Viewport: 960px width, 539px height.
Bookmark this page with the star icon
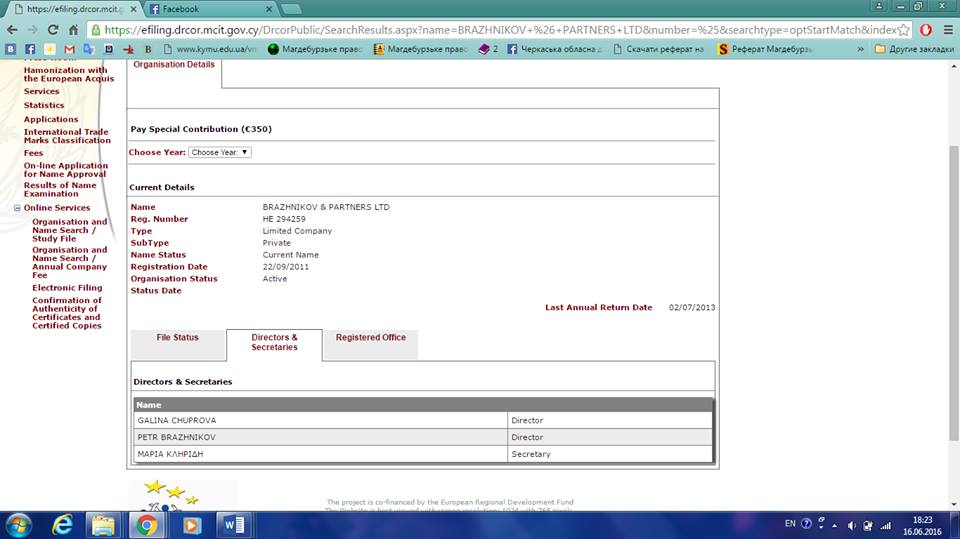coord(904,29)
